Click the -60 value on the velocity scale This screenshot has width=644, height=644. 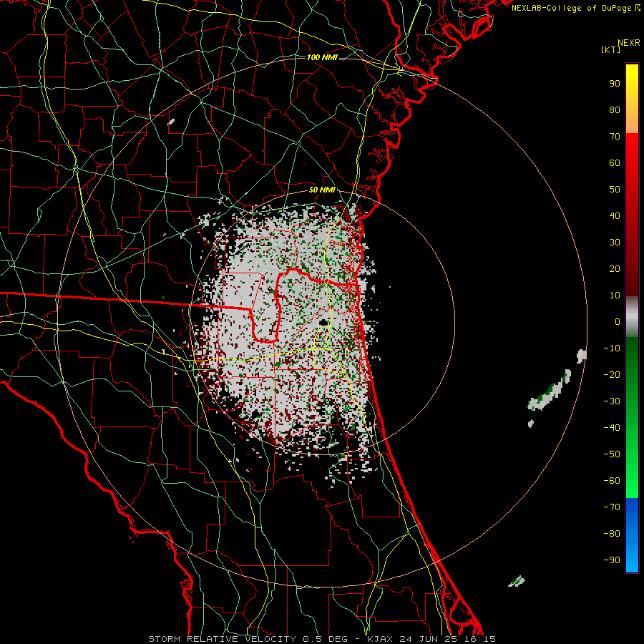click(x=612, y=481)
